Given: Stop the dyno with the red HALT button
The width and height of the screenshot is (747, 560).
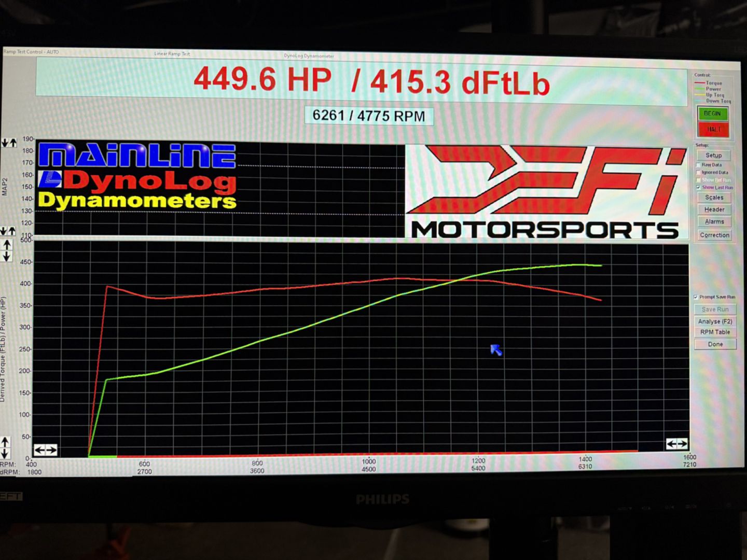Looking at the screenshot, I should click(x=713, y=129).
